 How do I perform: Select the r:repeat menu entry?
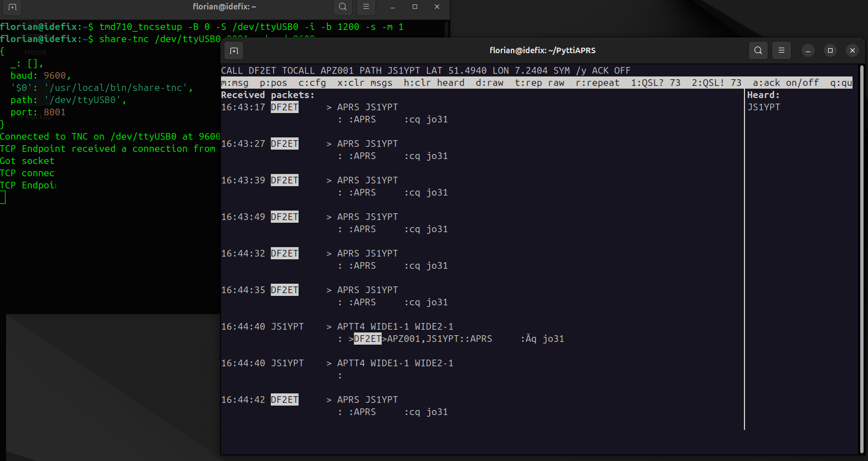pos(597,83)
